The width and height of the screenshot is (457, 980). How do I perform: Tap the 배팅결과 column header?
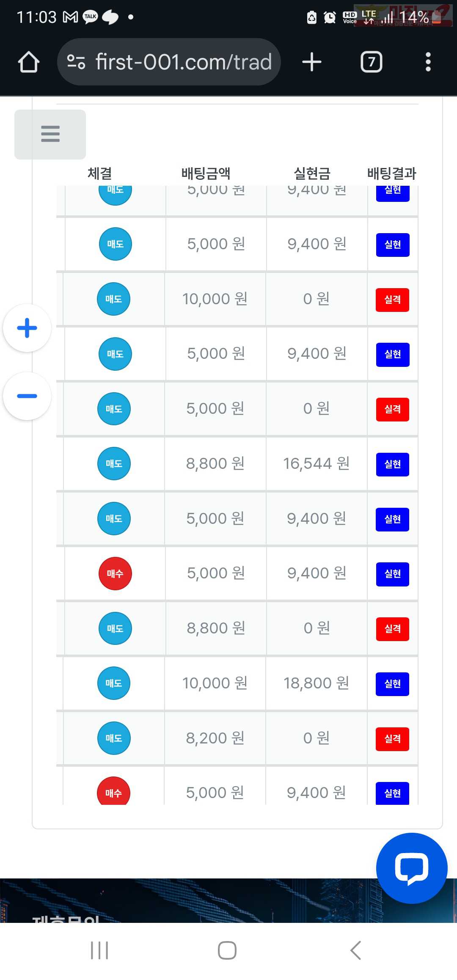[391, 173]
